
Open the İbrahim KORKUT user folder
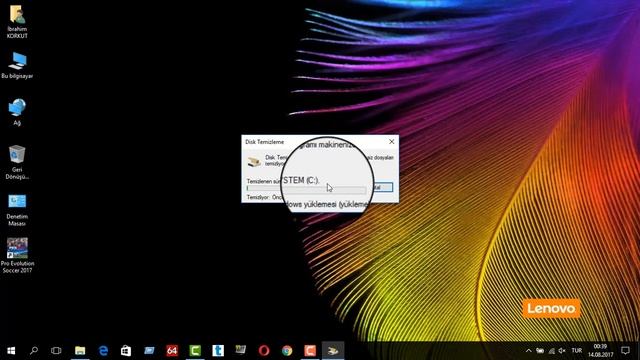17,22
